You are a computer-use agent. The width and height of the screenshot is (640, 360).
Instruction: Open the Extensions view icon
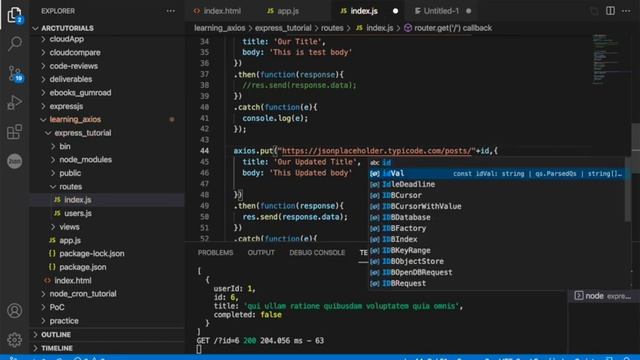(x=15, y=132)
